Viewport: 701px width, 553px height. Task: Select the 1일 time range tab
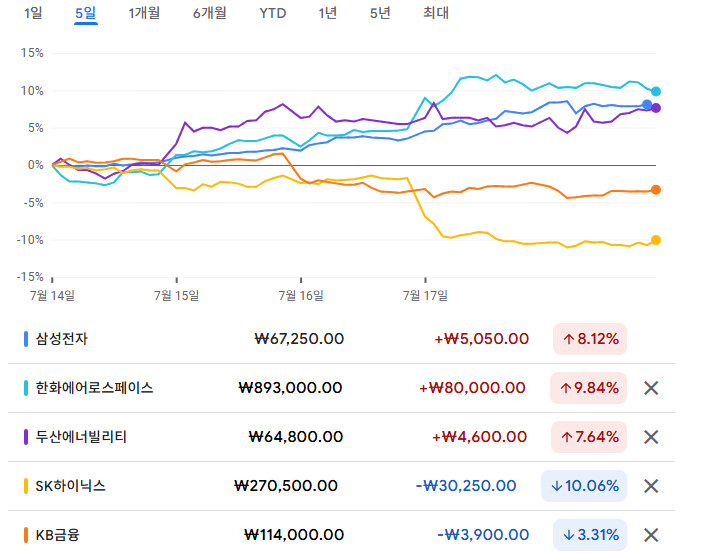pos(33,13)
